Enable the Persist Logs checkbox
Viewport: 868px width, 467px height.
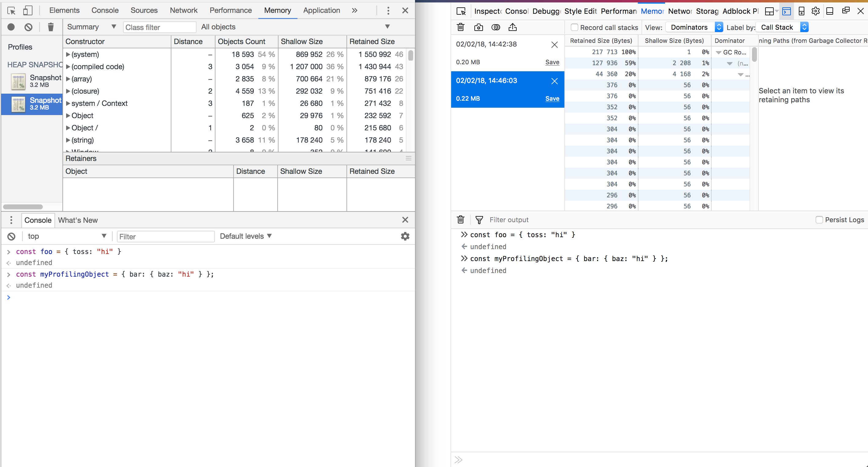click(x=819, y=220)
